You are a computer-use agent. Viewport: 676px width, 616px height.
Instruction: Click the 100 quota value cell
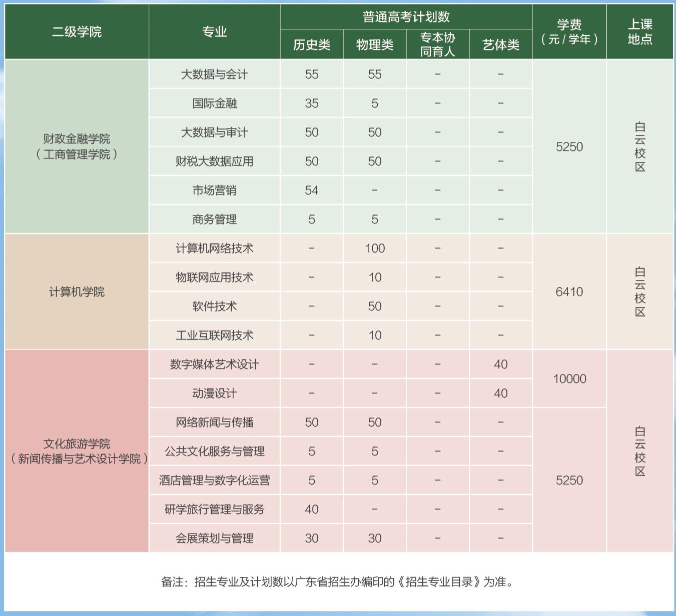pyautogui.click(x=374, y=248)
